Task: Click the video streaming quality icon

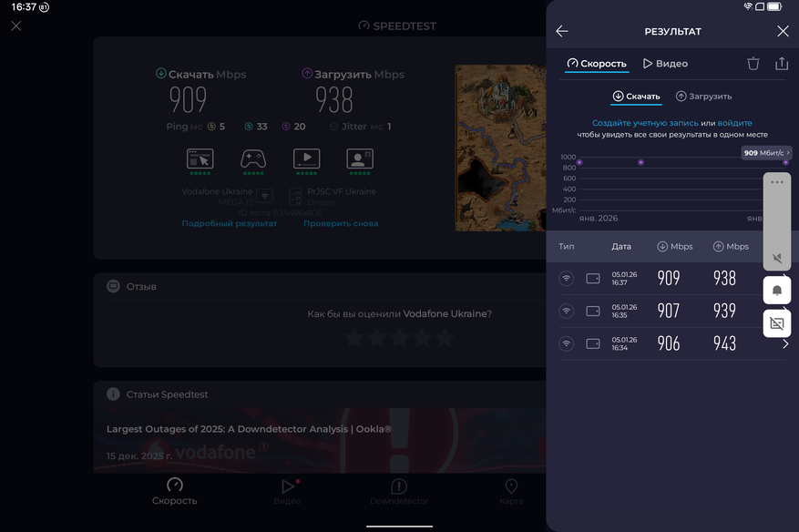Action: tap(307, 161)
